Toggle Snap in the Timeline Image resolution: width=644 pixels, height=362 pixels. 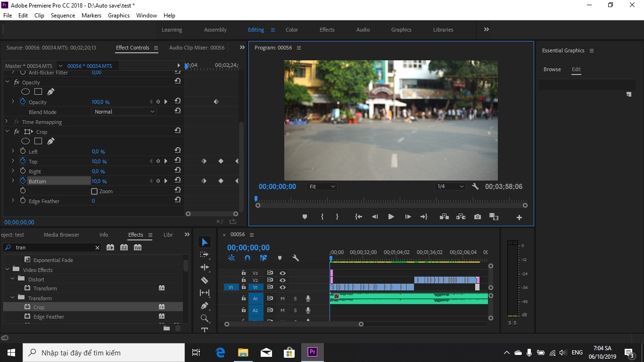[x=248, y=258]
